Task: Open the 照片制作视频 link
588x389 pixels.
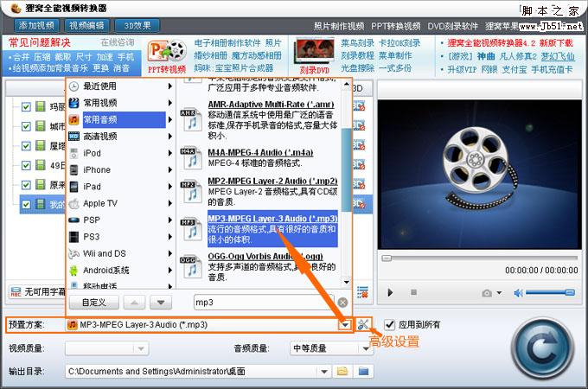Action: pyautogui.click(x=339, y=26)
